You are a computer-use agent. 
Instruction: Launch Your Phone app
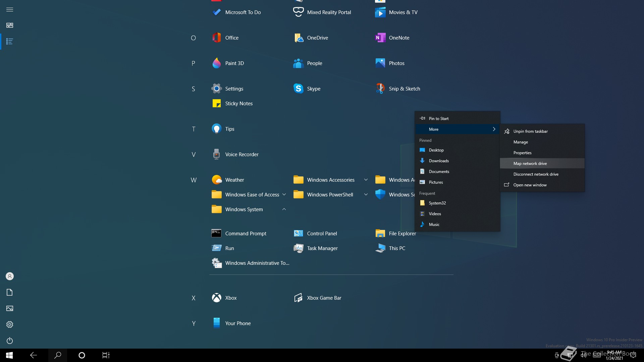coord(231,323)
